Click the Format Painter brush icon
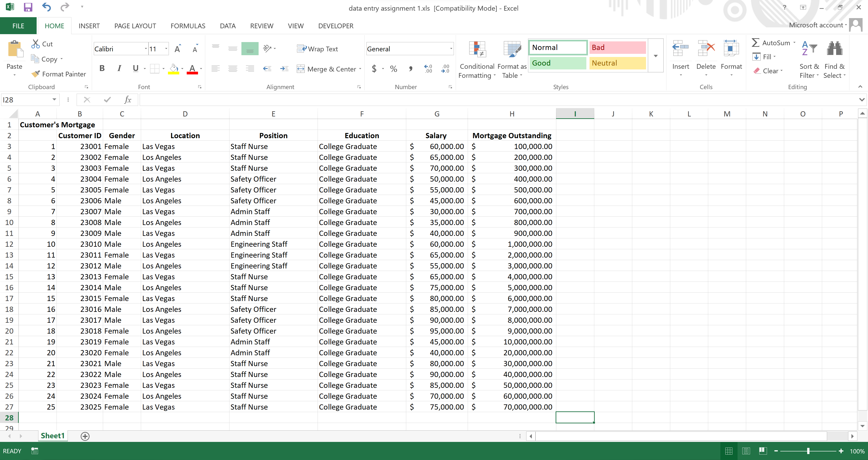Viewport: 868px width, 460px height. pos(36,74)
